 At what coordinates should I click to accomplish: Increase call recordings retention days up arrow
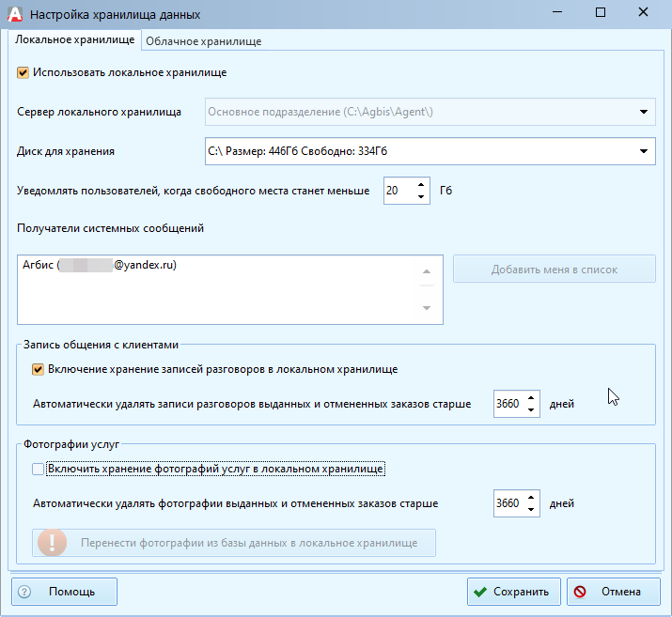(531, 398)
